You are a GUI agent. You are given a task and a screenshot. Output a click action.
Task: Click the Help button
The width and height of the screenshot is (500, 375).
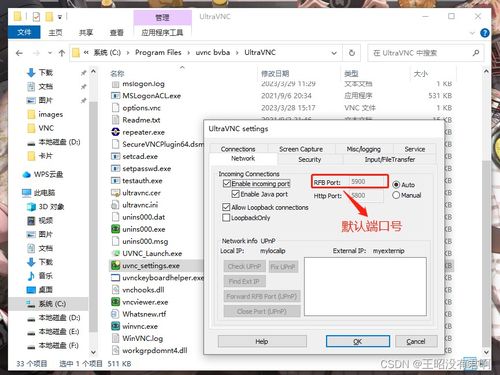pos(262,341)
